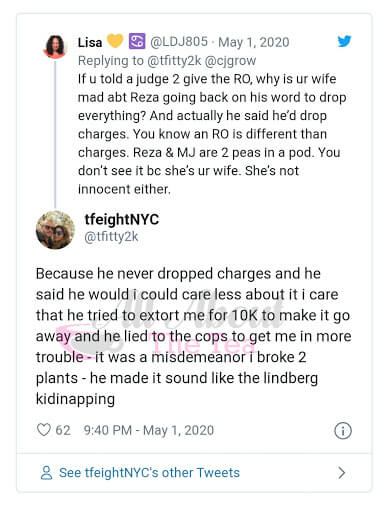Click the tweet text beginning Because he never dropped

coord(193,336)
